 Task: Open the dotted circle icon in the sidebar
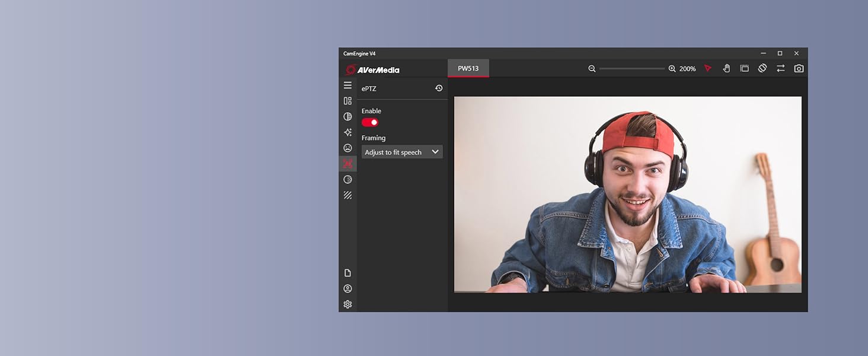coord(347,179)
